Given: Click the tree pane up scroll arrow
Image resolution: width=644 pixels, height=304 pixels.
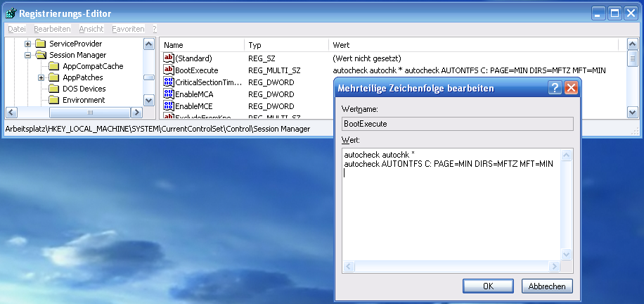Looking at the screenshot, I should tap(148, 44).
